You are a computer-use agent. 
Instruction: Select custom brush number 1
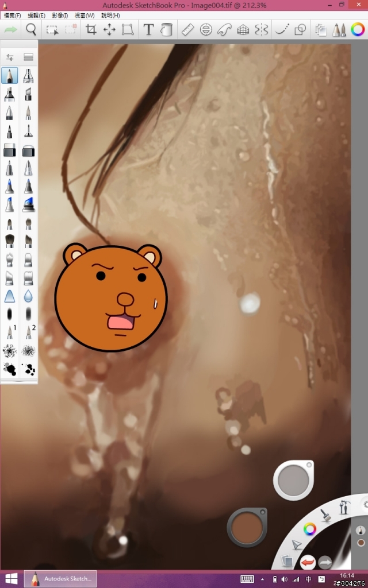11,332
